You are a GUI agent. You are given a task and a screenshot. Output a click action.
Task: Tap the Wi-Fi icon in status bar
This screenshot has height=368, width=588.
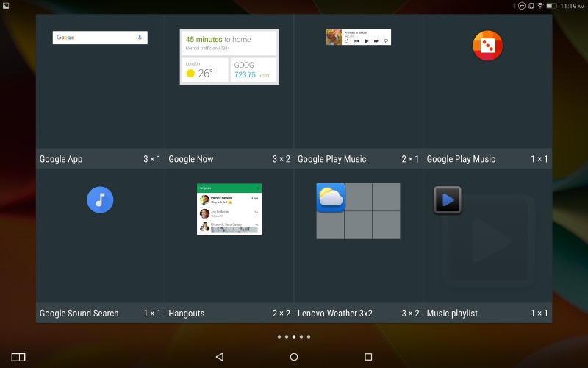pos(540,6)
